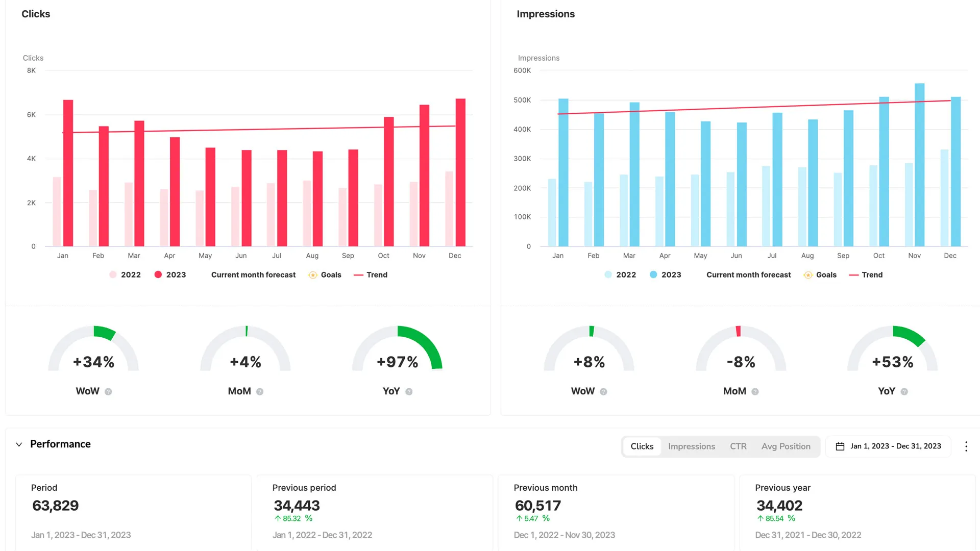Image resolution: width=980 pixels, height=551 pixels.
Task: Collapse the Performance section
Action: click(19, 444)
